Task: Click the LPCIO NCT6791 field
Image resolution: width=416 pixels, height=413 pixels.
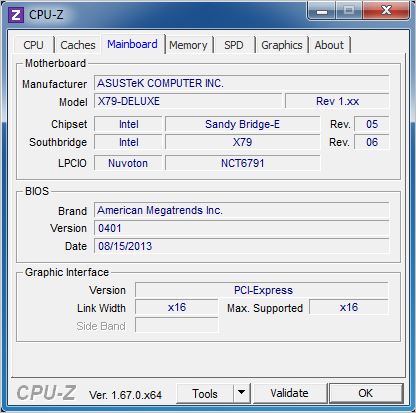Action: [243, 163]
